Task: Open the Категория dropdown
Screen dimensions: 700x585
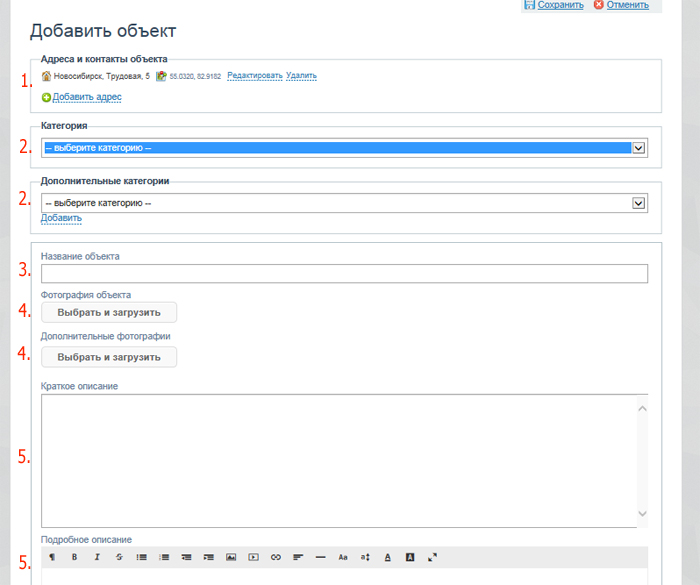Action: click(x=344, y=147)
